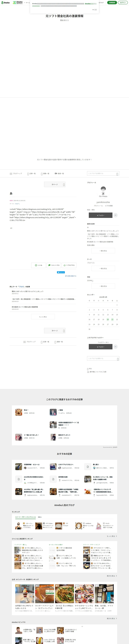The height and width of the screenshot is (644, 129).
Task: Open recommended article ３７歳になりました！
Action: click(x=31, y=435)
